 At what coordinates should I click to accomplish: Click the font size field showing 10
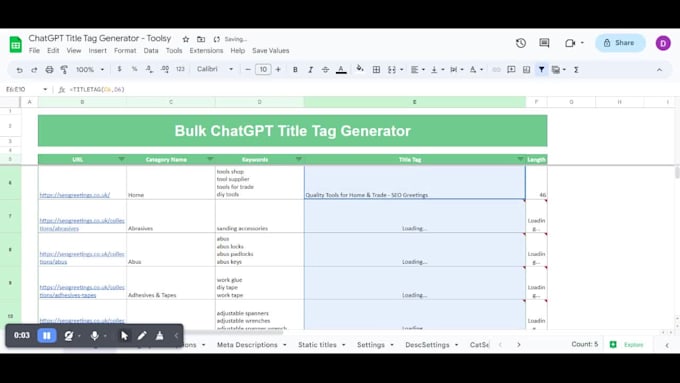click(x=263, y=69)
